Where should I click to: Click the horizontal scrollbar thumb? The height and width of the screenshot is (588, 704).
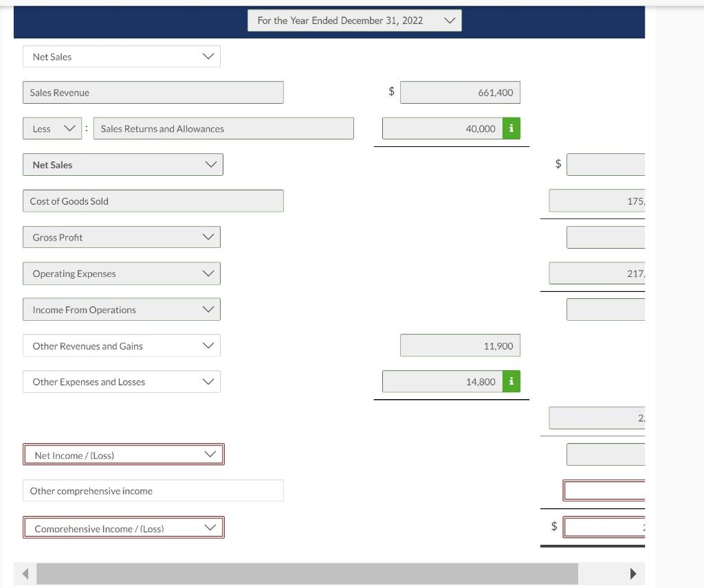307,574
